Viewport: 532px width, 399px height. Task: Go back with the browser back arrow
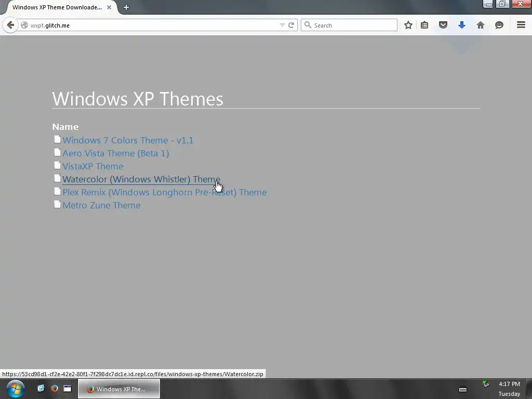click(x=10, y=25)
